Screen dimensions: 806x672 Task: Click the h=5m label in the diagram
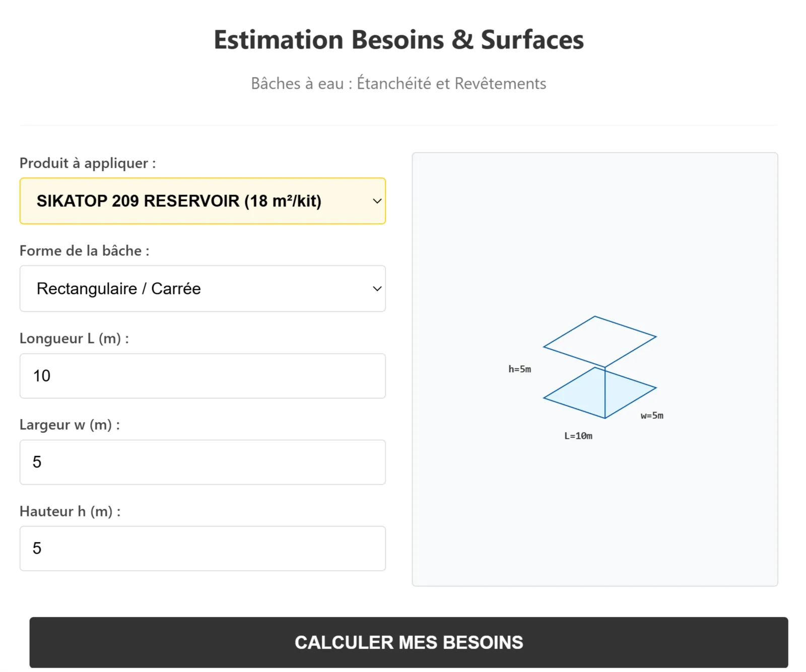coord(519,369)
